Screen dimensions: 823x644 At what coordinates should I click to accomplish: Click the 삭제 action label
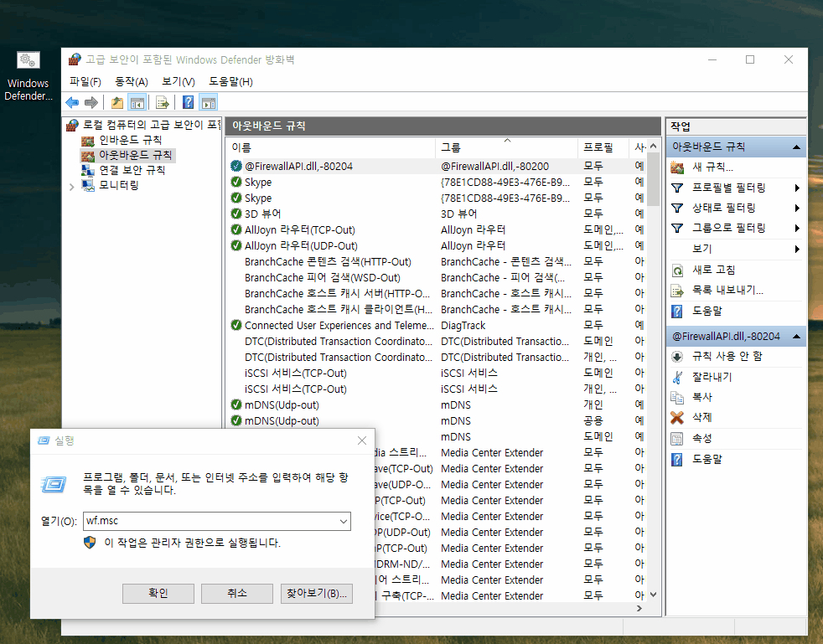702,417
